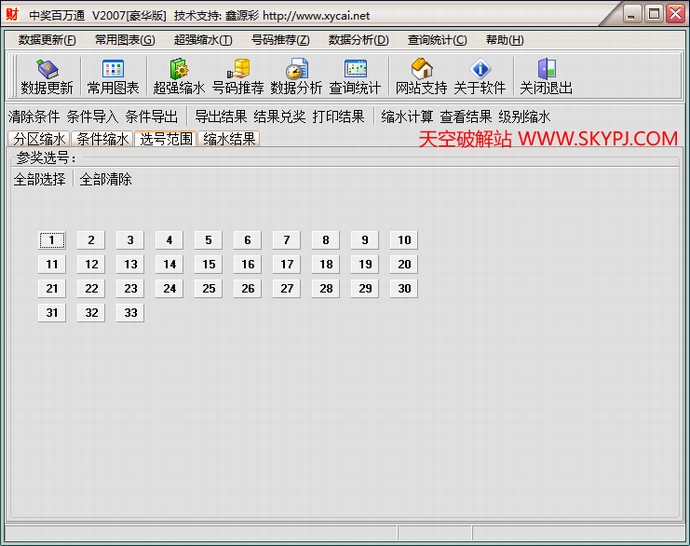The height and width of the screenshot is (546, 690).
Task: Open the 查询统计 toolbar icon
Action: [355, 70]
